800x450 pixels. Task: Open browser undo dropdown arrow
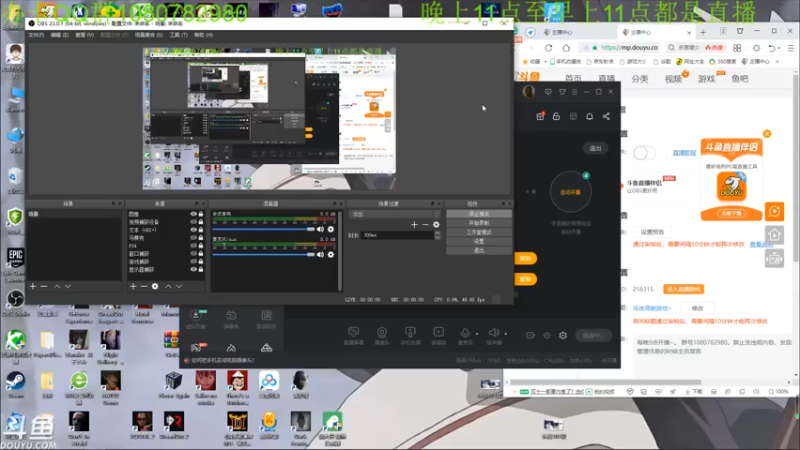coord(779,48)
